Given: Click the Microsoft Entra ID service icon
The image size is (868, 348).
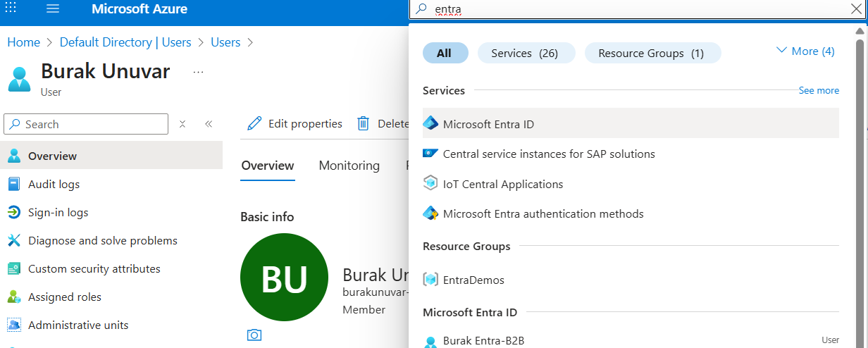Looking at the screenshot, I should point(430,124).
